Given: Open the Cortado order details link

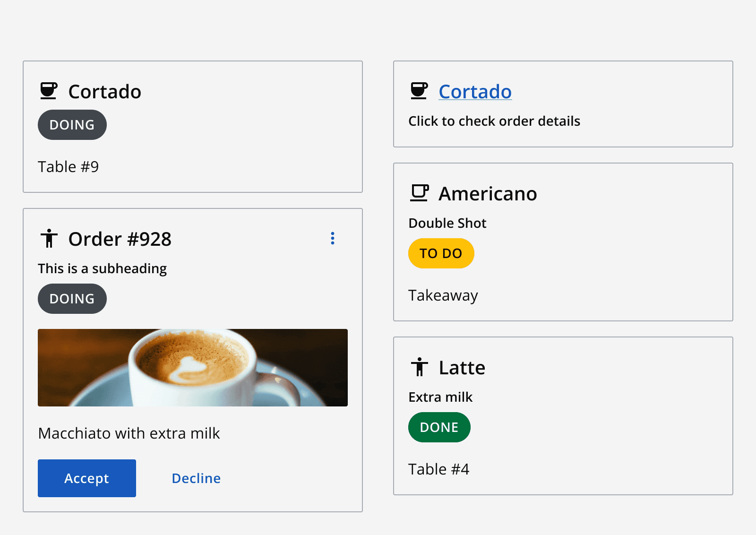Looking at the screenshot, I should tap(475, 91).
